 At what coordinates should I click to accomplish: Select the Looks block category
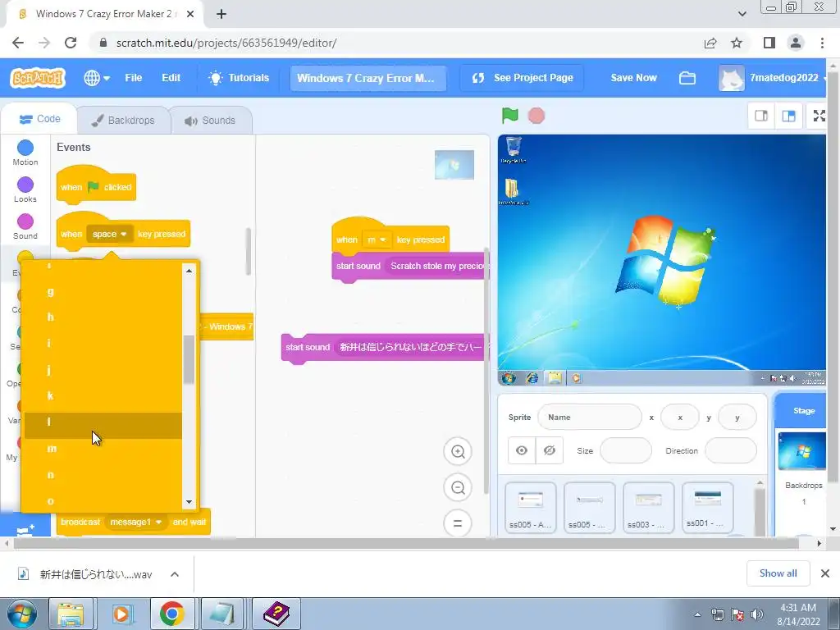(25, 189)
